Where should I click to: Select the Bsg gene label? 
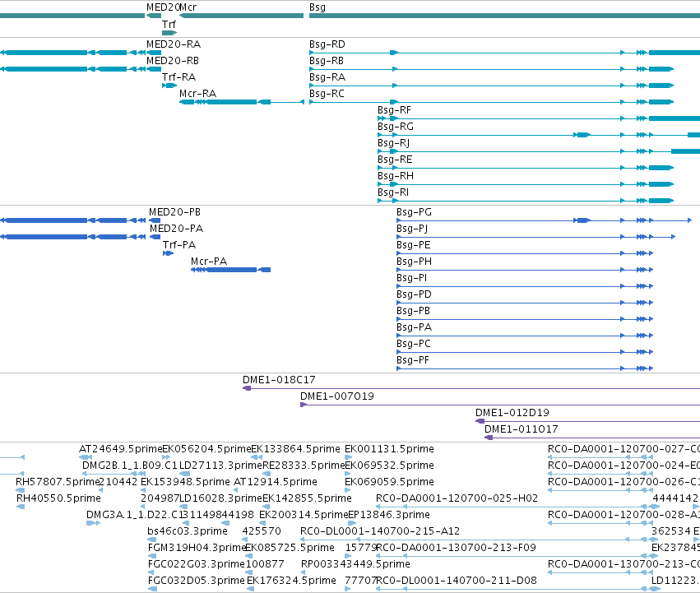coord(318,7)
